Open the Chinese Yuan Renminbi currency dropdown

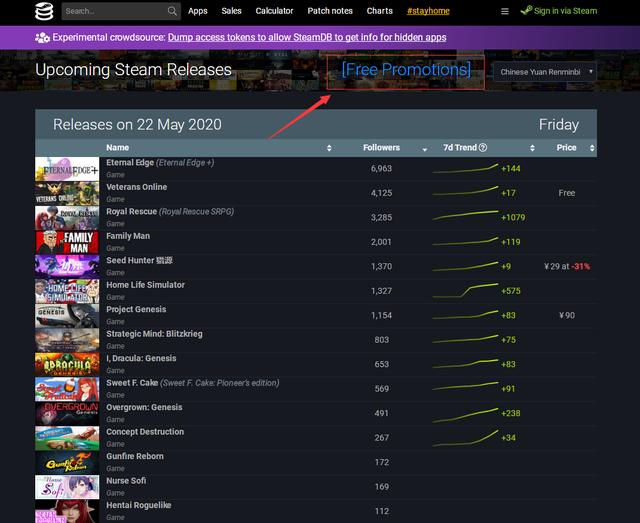pyautogui.click(x=545, y=72)
